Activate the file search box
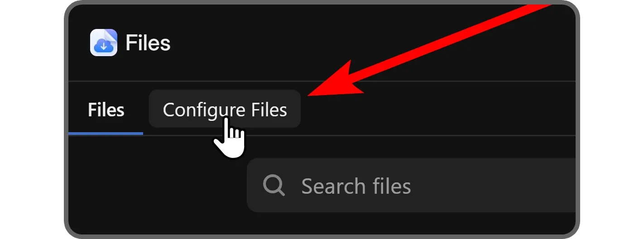Image resolution: width=644 pixels, height=239 pixels. click(x=411, y=185)
